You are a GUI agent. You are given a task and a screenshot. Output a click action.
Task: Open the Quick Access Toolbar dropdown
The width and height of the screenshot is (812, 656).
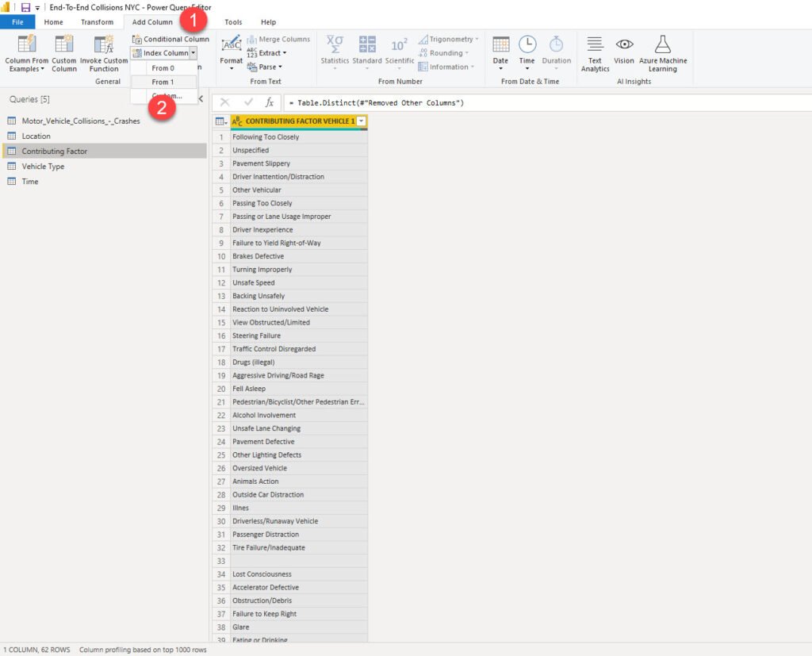[37, 8]
